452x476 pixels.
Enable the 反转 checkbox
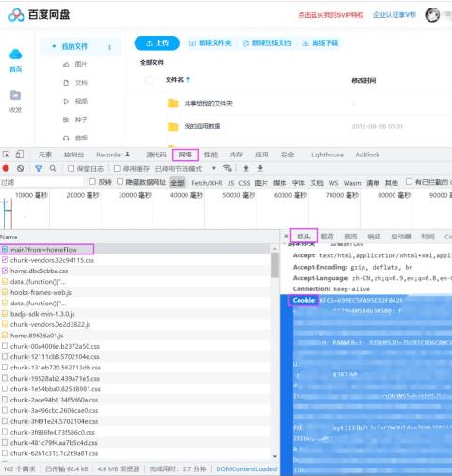(x=92, y=182)
